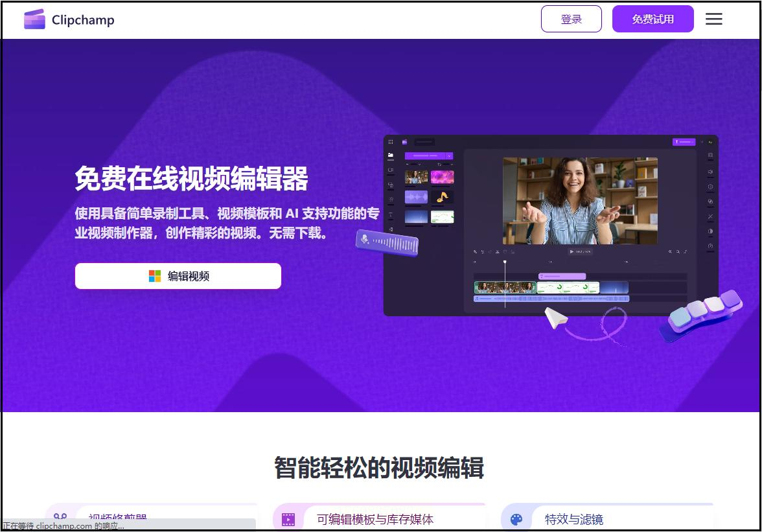Click the palette icon beside 特效与滤镜
Viewport: 762px width, 532px height.
point(516,520)
